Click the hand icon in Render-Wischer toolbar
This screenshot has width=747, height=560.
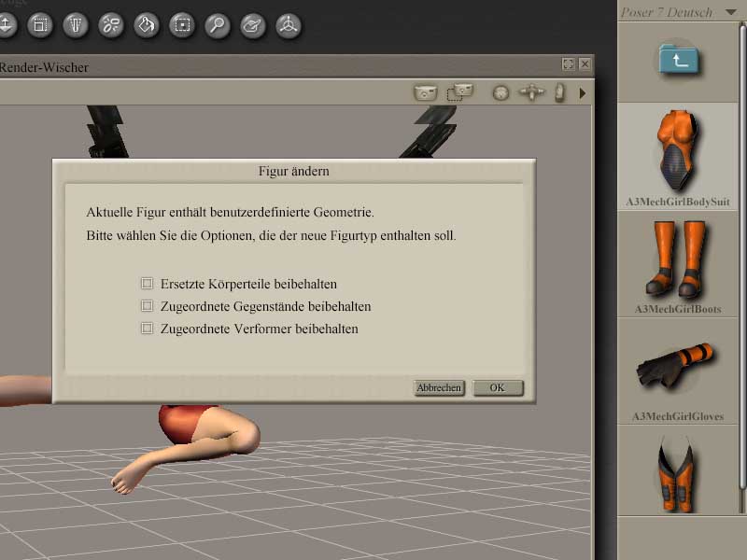point(559,92)
